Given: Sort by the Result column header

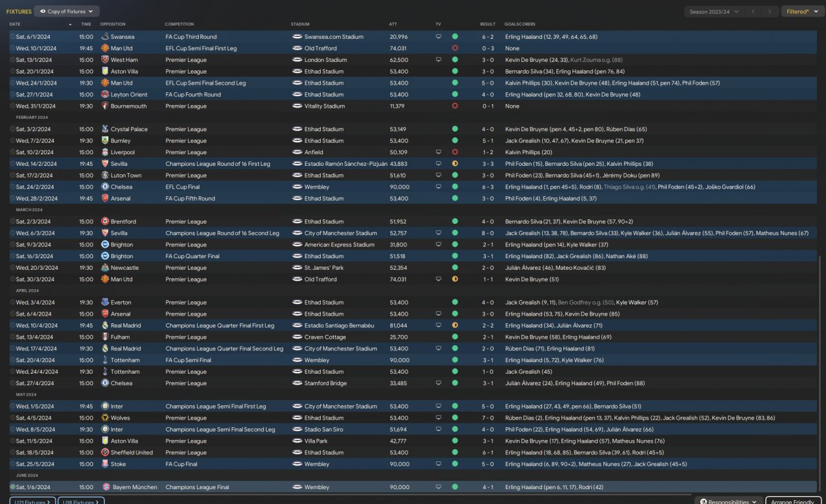Looking at the screenshot, I should click(x=488, y=25).
